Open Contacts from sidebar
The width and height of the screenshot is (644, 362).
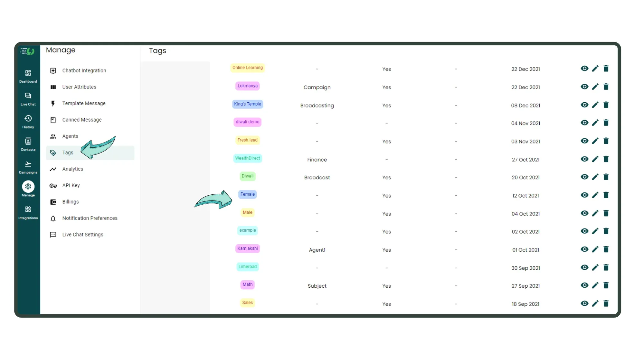[28, 144]
